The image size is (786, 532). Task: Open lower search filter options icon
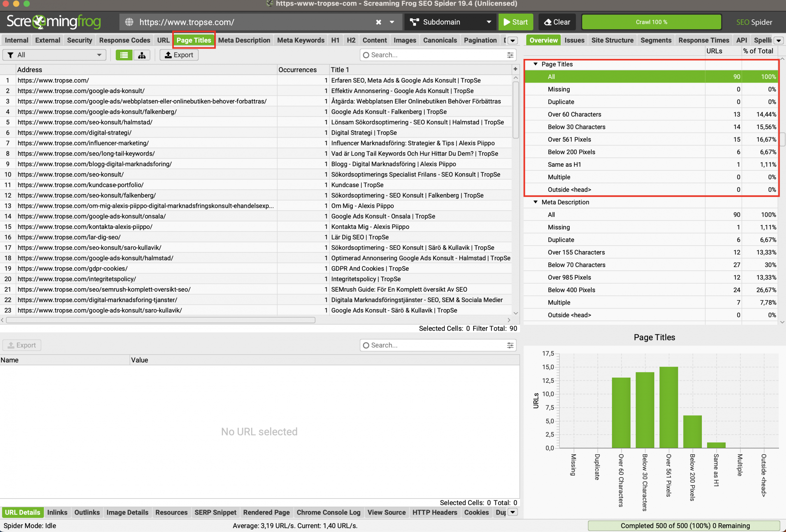pos(510,345)
